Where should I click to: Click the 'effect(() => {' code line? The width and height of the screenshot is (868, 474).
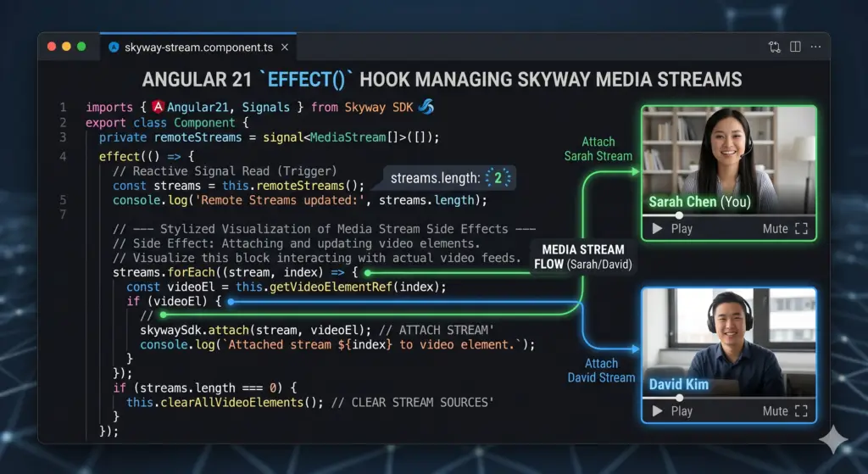click(147, 156)
